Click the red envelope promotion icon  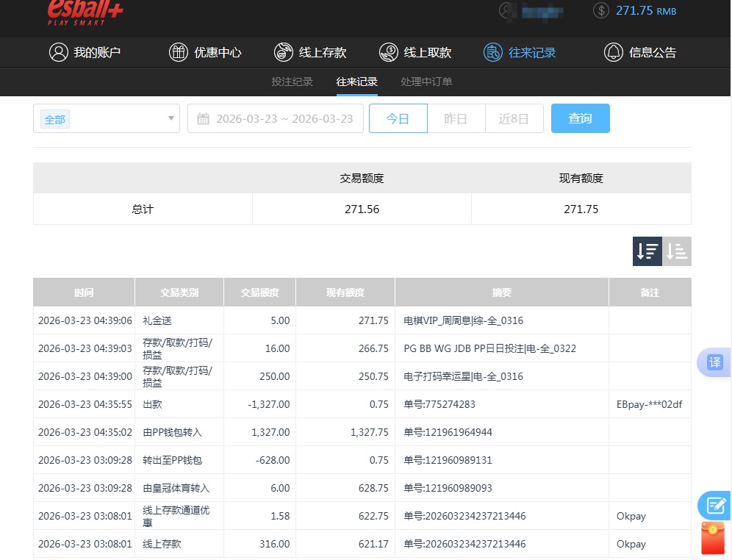pos(714,539)
